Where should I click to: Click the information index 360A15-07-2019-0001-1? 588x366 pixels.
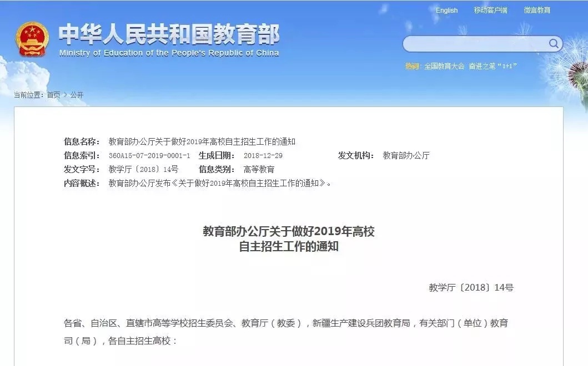pos(148,156)
